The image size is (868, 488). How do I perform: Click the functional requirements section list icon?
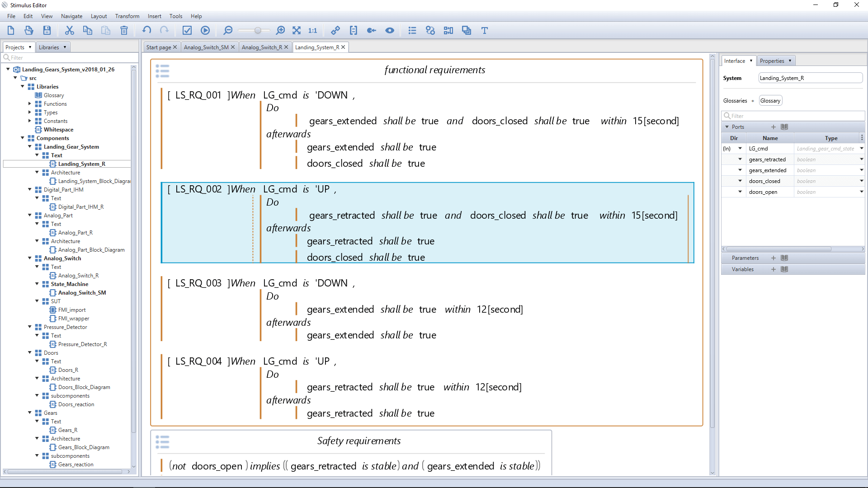click(162, 71)
